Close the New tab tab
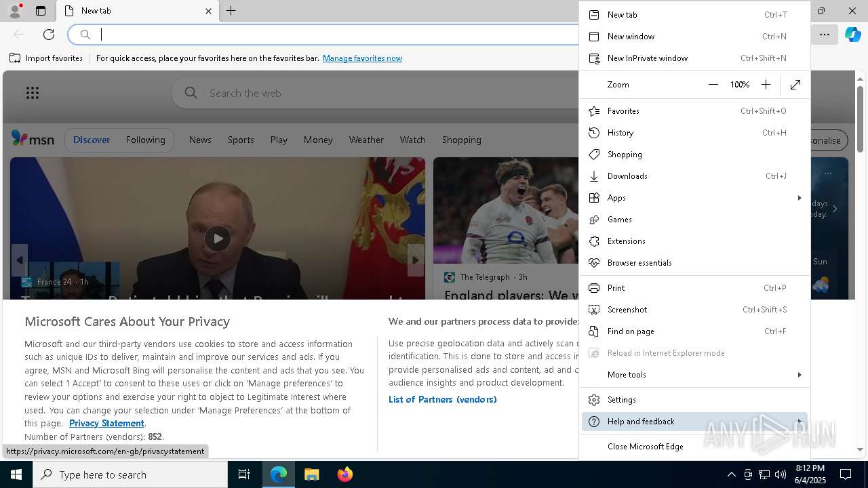This screenshot has width=868, height=488. [x=208, y=11]
